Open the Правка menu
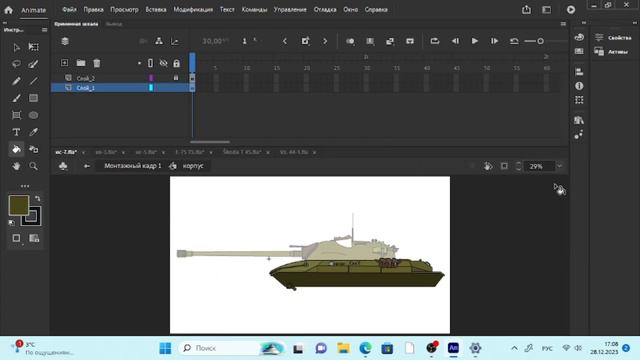This screenshot has width=640, height=360. point(93,9)
